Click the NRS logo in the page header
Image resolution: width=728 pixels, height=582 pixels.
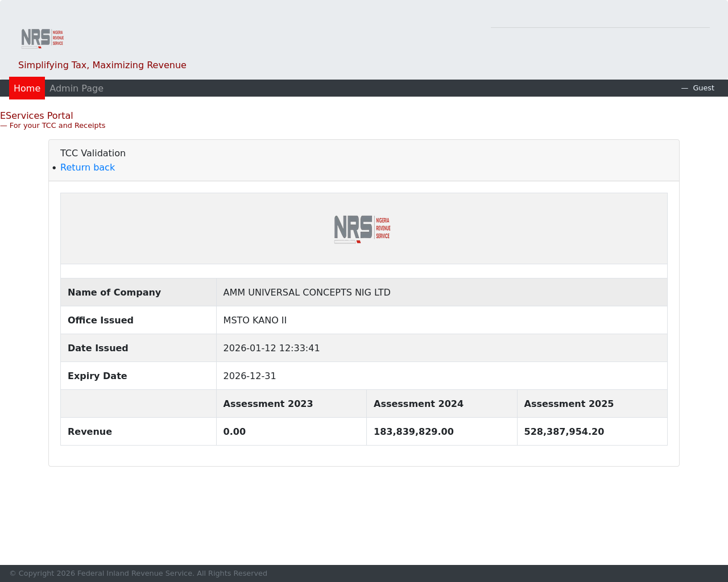[x=43, y=38]
